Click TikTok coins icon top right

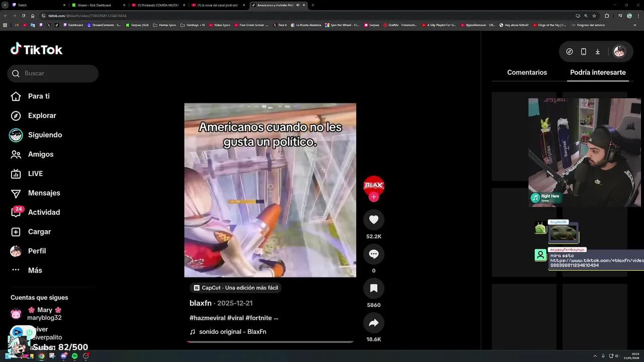coord(570,51)
